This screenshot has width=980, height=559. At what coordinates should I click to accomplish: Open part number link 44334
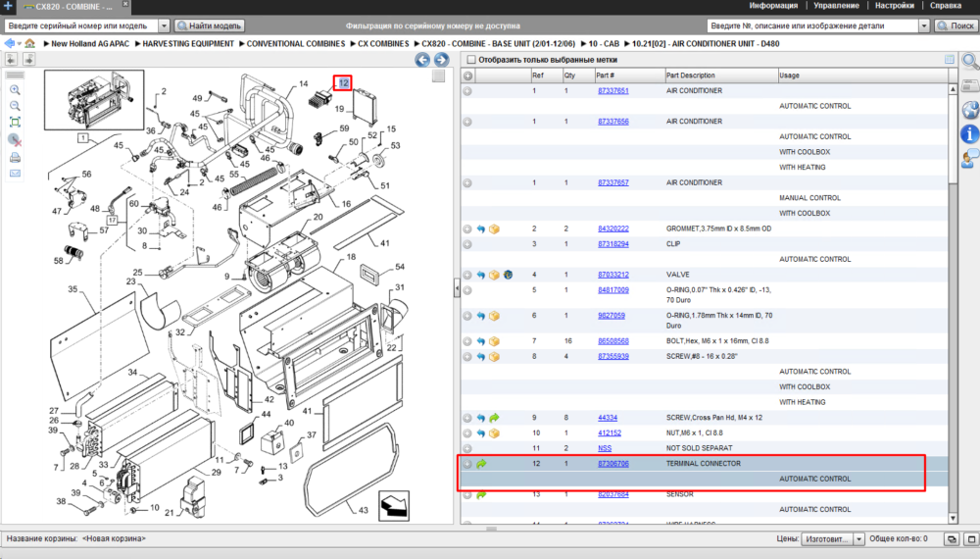pos(608,418)
